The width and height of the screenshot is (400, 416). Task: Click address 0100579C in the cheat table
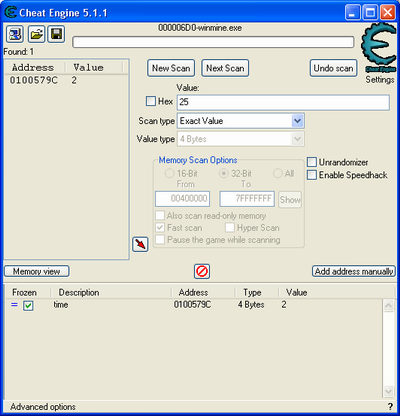192,305
